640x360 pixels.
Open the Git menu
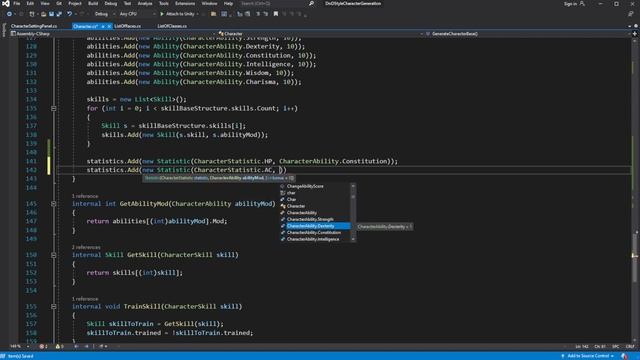pyautogui.click(x=59, y=4)
